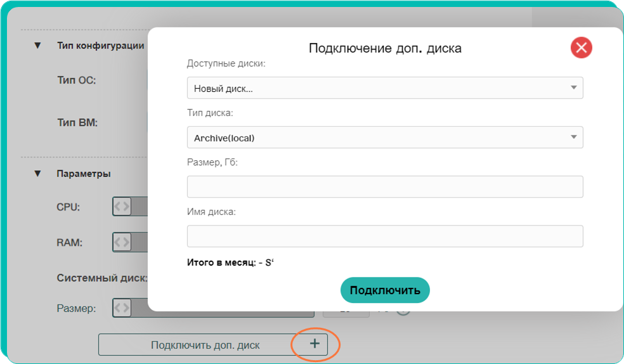The image size is (624, 364).
Task: Click the Итого в месяц text
Action: (230, 263)
